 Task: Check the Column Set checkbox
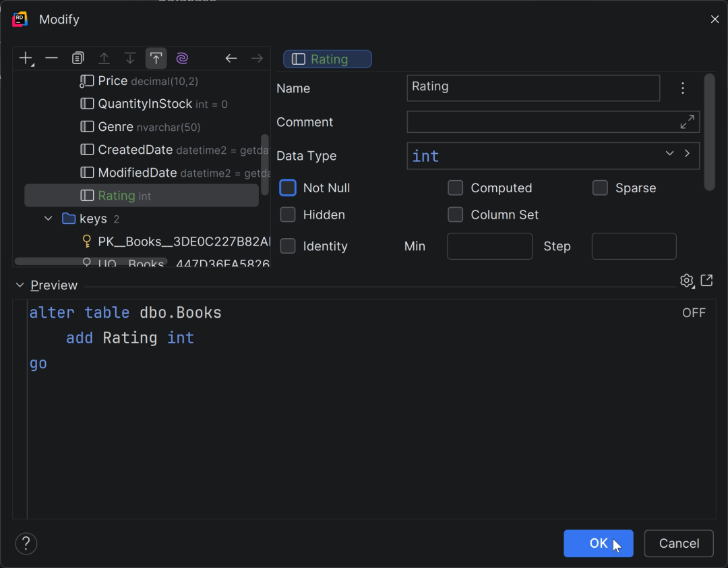[456, 215]
